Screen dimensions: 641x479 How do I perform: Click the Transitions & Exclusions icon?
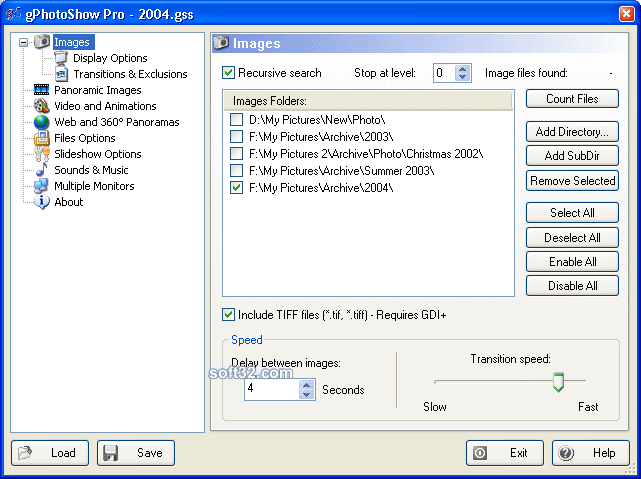pyautogui.click(x=61, y=74)
